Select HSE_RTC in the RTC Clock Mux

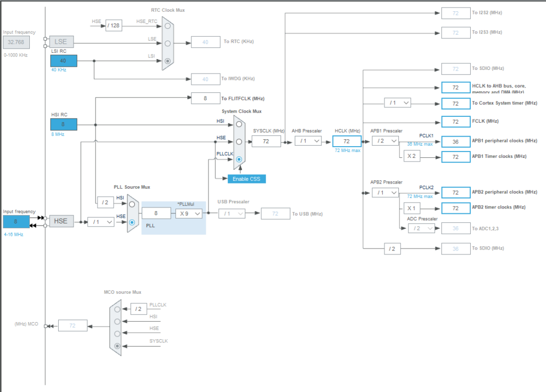pyautogui.click(x=167, y=26)
